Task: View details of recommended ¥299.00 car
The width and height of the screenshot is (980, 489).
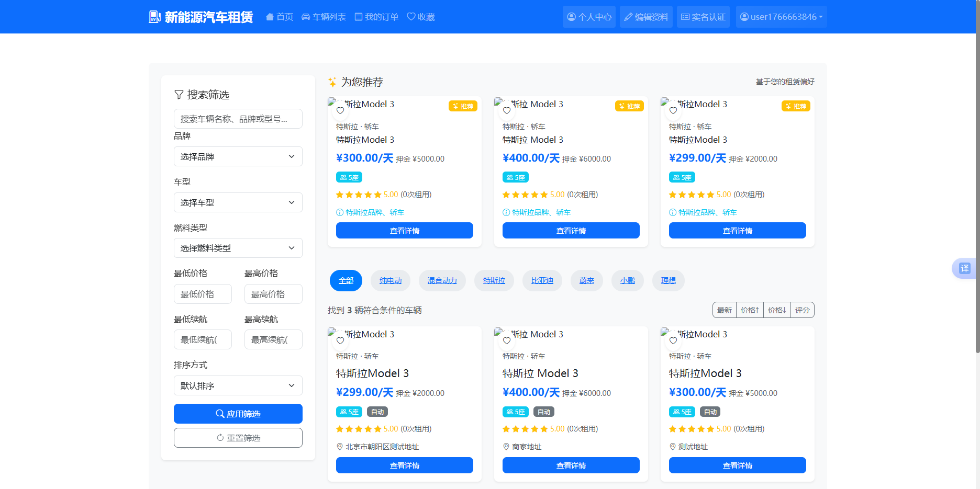Action: click(738, 231)
